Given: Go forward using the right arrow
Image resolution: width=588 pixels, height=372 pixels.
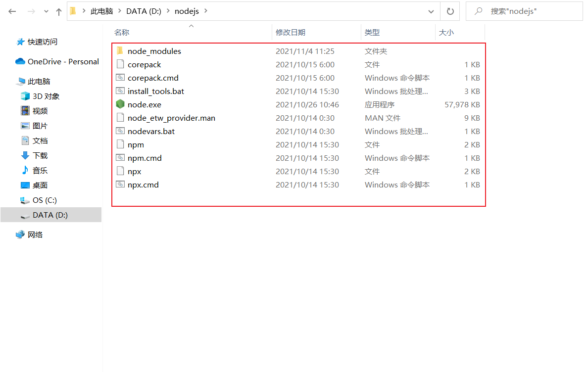Looking at the screenshot, I should (x=31, y=11).
